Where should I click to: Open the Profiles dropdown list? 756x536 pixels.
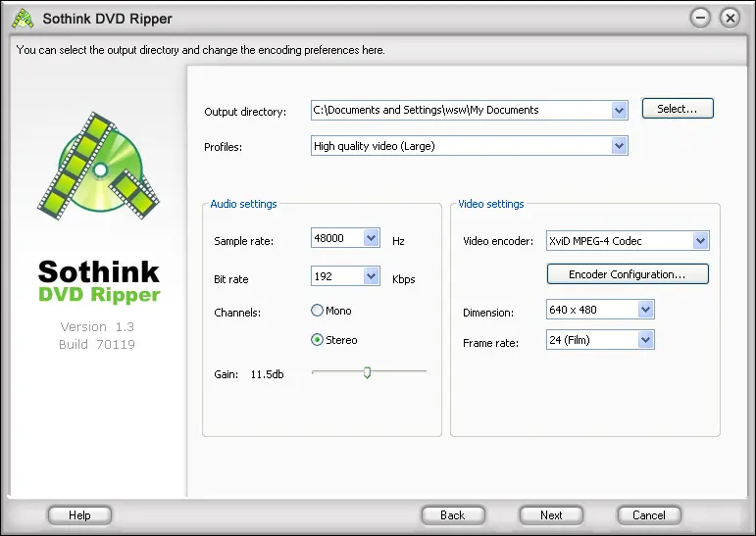point(619,146)
